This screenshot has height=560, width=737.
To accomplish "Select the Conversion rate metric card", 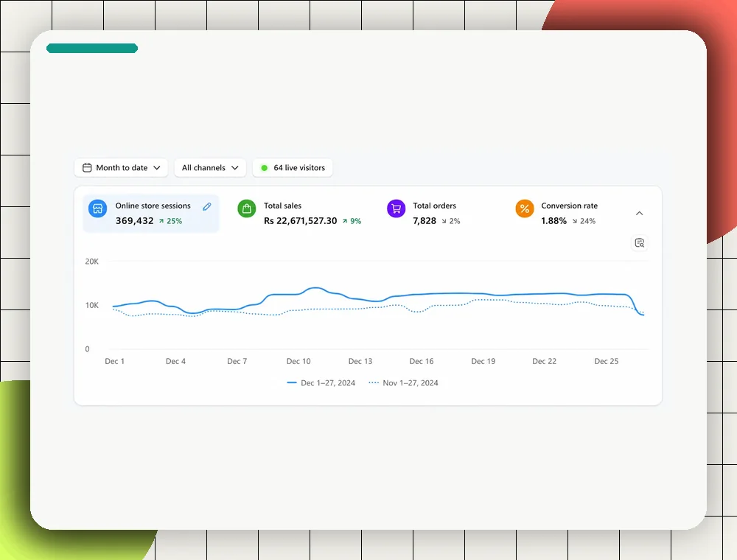I will 556,213.
